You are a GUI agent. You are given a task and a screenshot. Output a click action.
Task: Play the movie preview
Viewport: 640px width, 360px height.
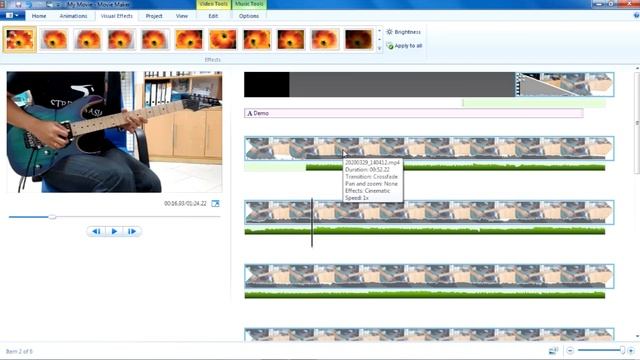tap(114, 231)
